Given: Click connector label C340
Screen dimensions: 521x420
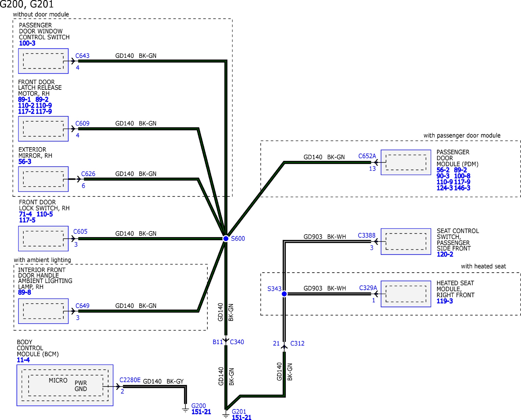Looking at the screenshot, I should pos(237,342).
